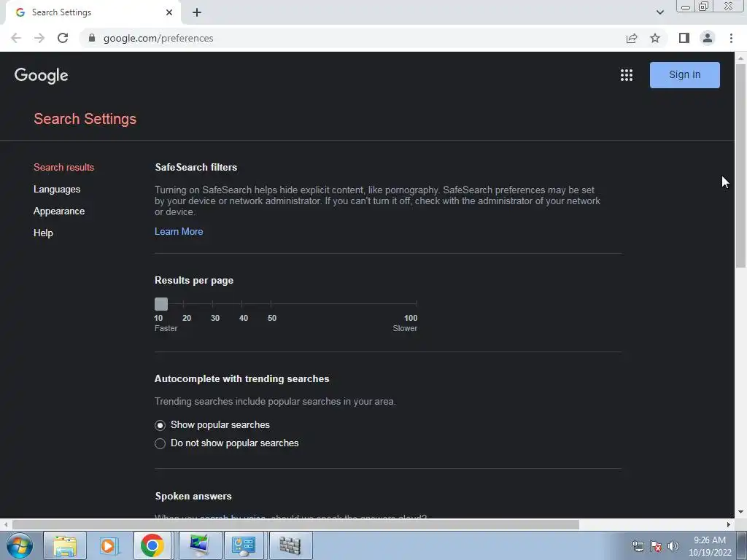Launch Windows Media Player from the taskbar

[109, 545]
